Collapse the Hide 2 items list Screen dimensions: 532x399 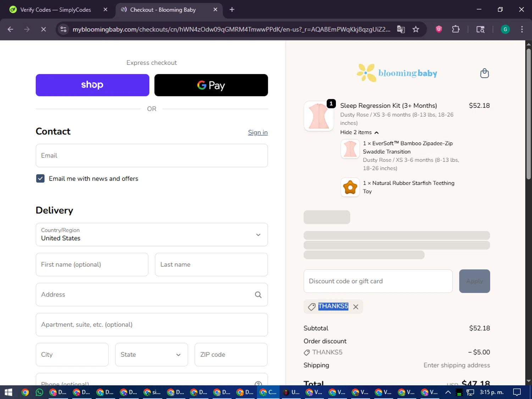pyautogui.click(x=359, y=132)
